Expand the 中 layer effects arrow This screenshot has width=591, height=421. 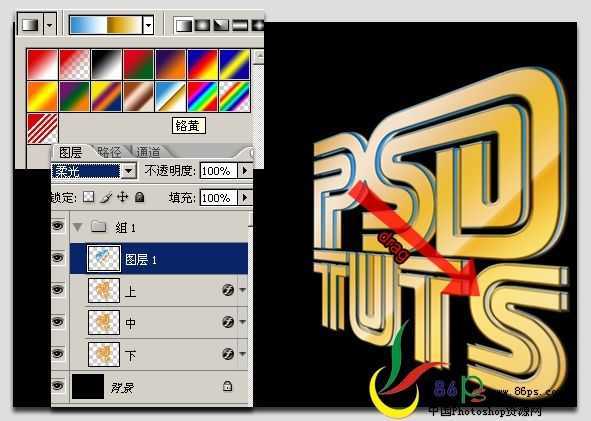pos(242,322)
